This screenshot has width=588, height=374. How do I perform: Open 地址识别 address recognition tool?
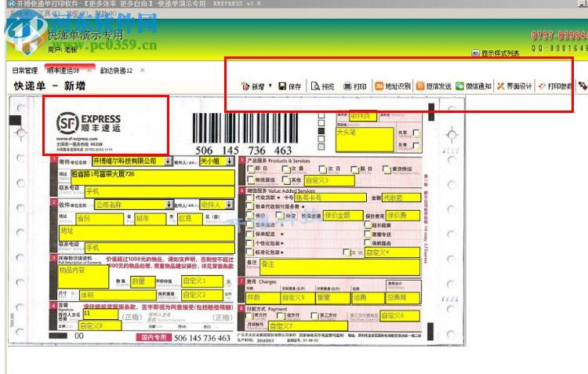tap(393, 86)
